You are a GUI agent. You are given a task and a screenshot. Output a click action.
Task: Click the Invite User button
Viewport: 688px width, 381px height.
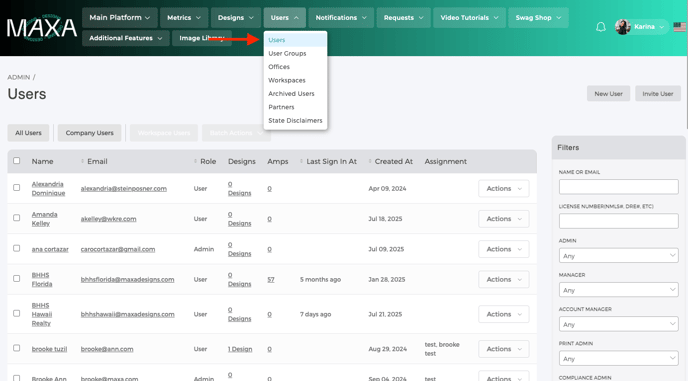tap(658, 93)
